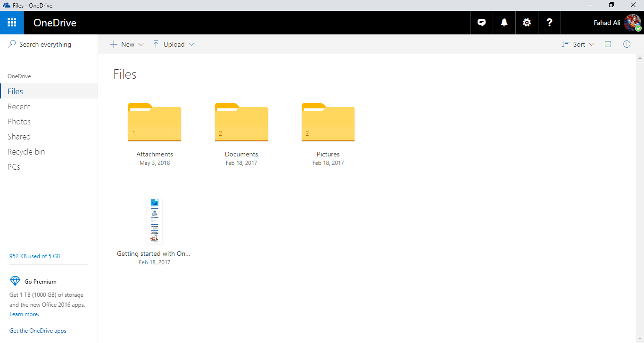Click the OneDrive cloud icon in title bar
The image size is (644, 343).
click(x=7, y=5)
